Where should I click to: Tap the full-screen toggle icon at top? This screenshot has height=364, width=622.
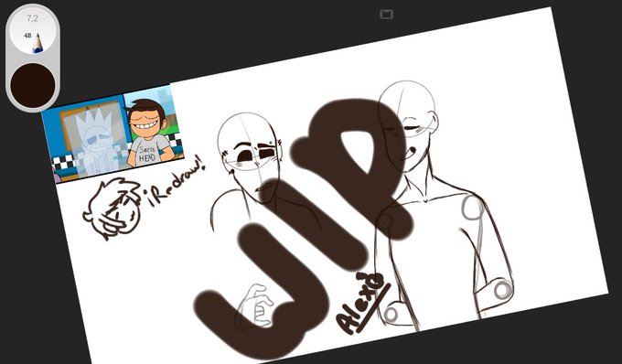386,15
